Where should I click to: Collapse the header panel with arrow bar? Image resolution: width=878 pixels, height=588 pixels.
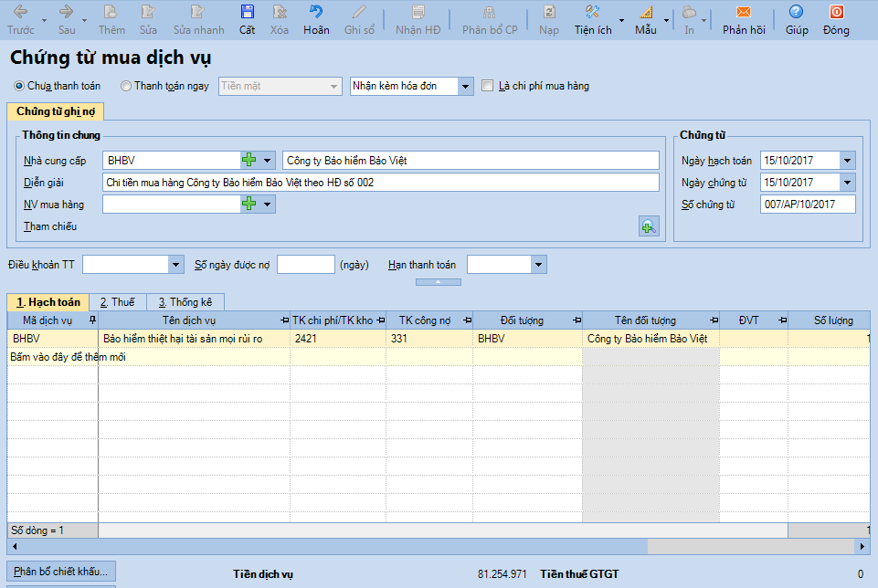pos(438,282)
